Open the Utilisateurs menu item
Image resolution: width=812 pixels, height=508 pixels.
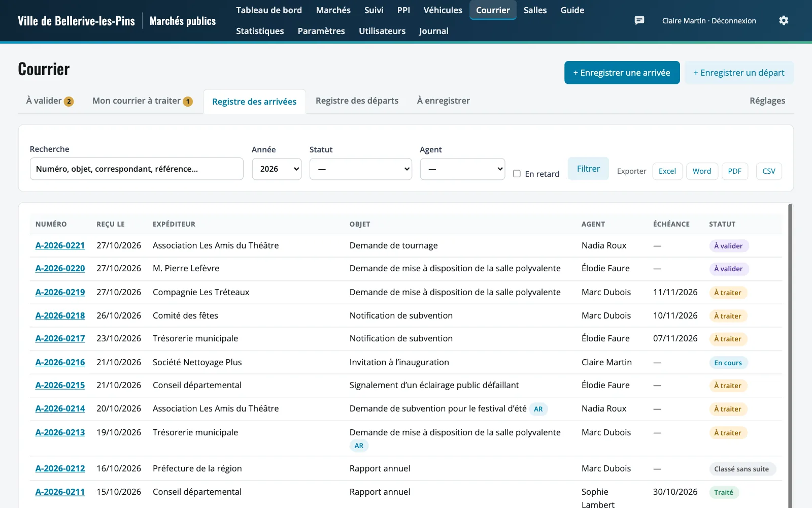[x=382, y=31]
